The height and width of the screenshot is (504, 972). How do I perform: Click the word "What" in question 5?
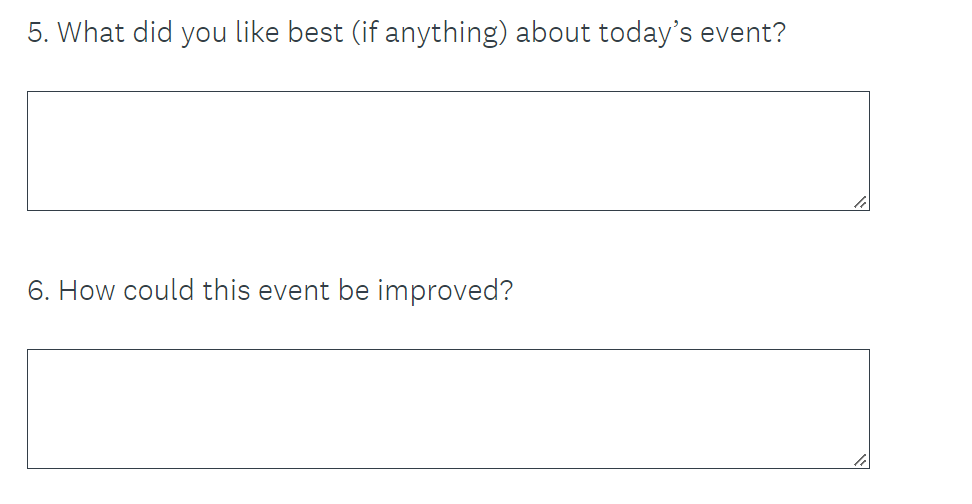click(91, 32)
